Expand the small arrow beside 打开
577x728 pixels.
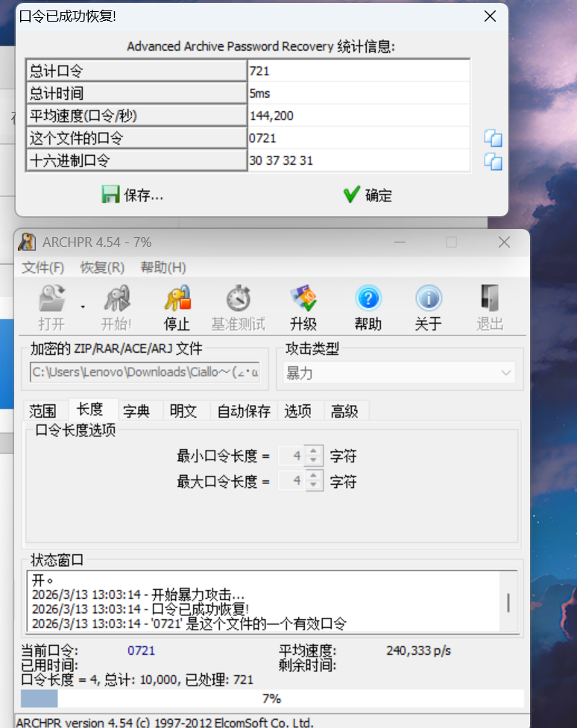[83, 307]
